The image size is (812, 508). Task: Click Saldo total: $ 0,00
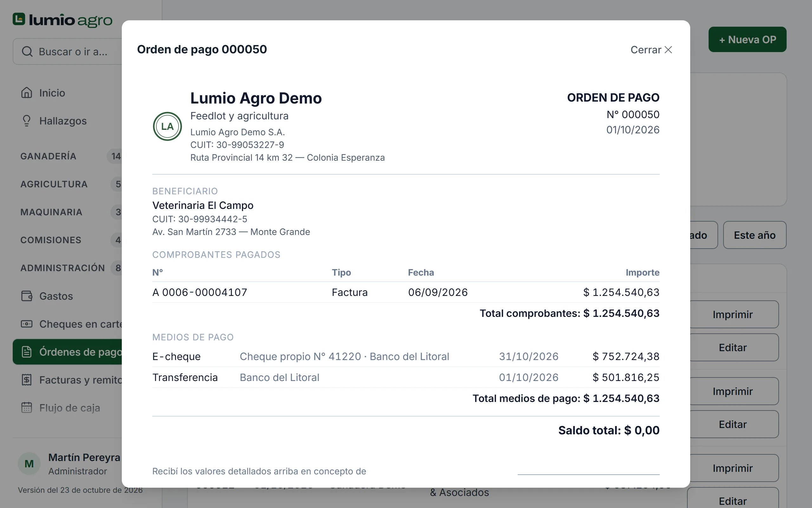[609, 430]
